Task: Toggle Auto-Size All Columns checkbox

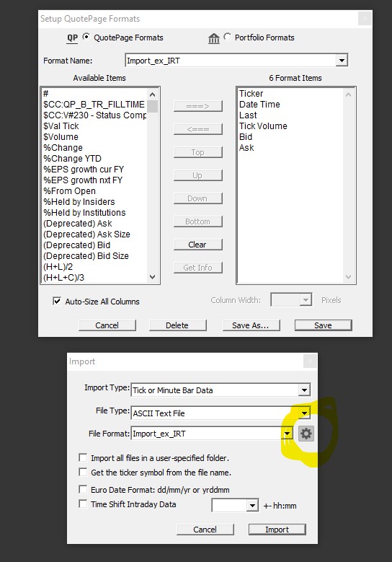Action: (x=56, y=301)
